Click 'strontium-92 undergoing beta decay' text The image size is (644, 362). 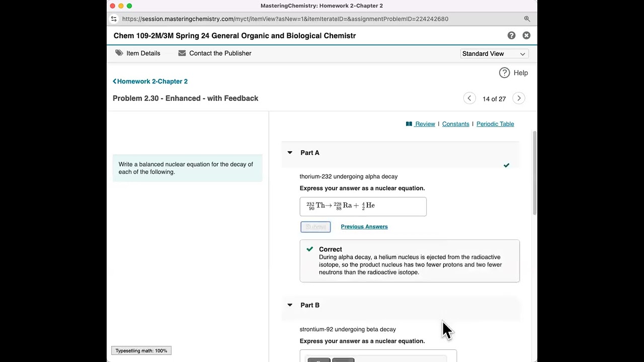[x=348, y=329]
